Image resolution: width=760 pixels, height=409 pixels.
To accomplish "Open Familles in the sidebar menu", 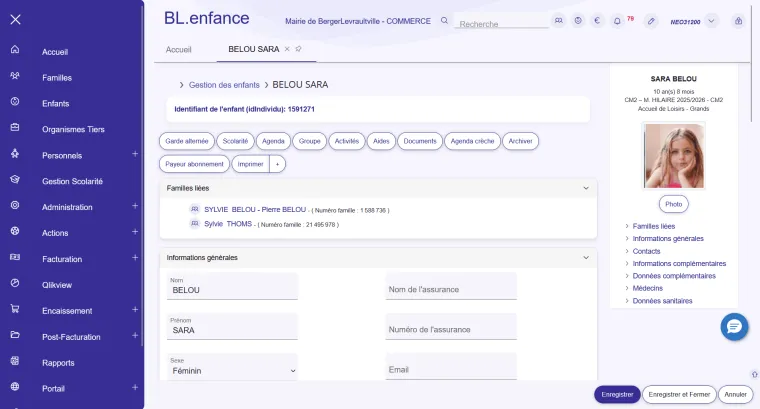I will [57, 78].
